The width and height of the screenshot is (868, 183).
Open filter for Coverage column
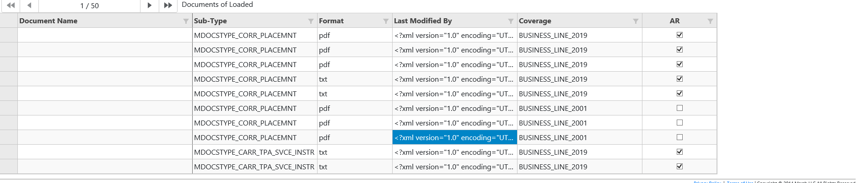(636, 21)
